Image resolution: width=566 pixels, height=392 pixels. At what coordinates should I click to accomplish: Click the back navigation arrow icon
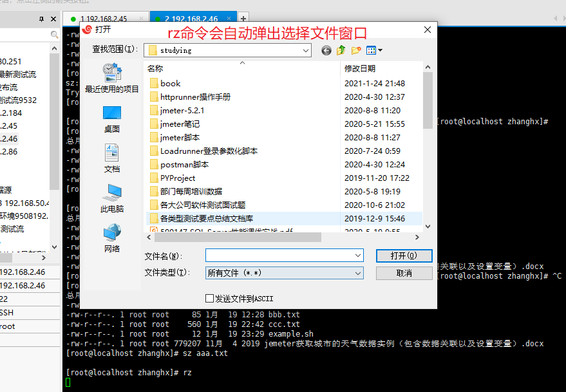(x=326, y=50)
